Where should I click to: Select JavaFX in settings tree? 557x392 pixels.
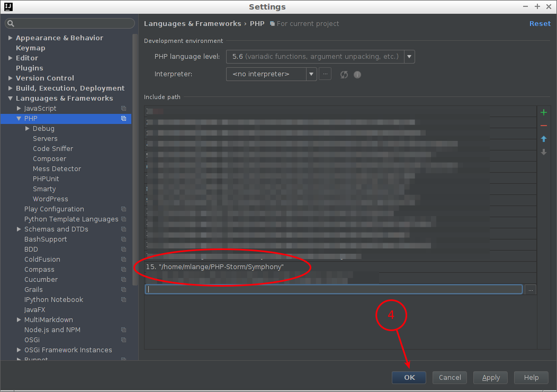35,309
